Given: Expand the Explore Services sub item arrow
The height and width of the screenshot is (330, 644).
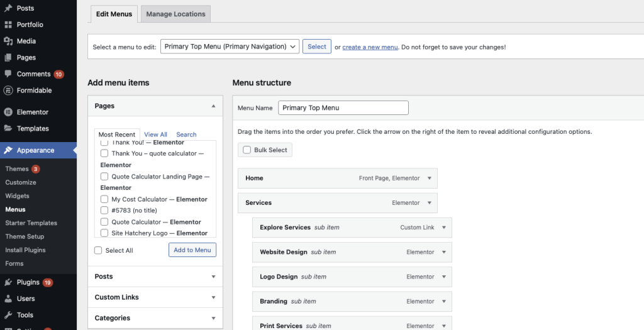Looking at the screenshot, I should [443, 228].
